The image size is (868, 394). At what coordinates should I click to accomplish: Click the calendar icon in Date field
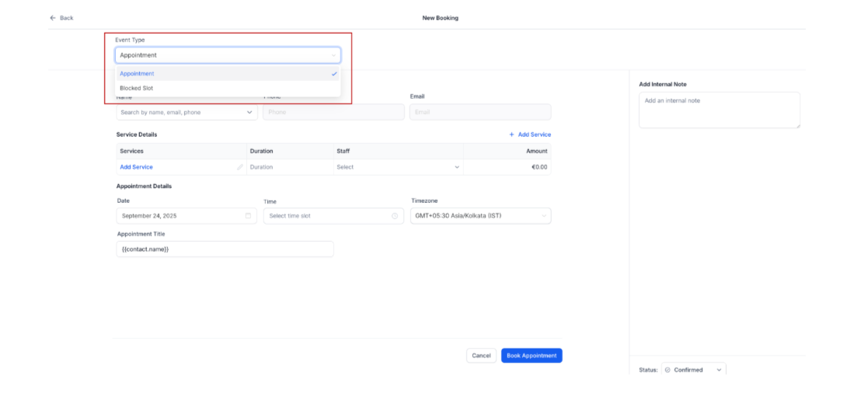(248, 216)
